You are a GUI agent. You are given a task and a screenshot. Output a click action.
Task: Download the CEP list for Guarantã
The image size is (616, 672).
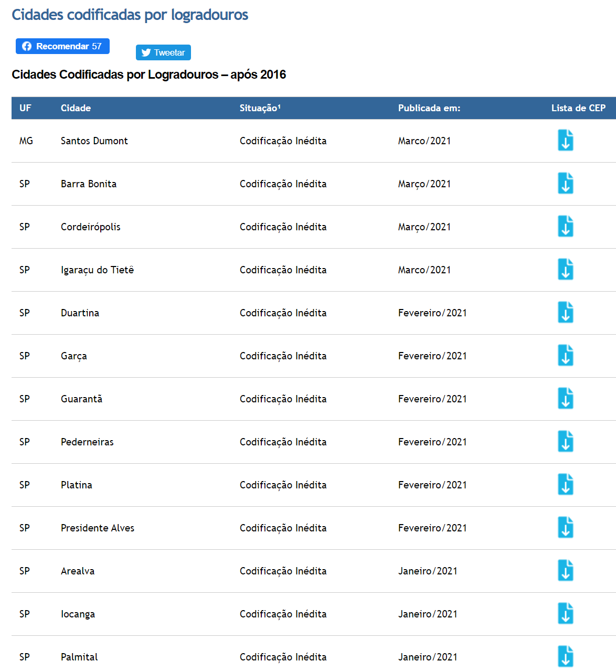(565, 399)
